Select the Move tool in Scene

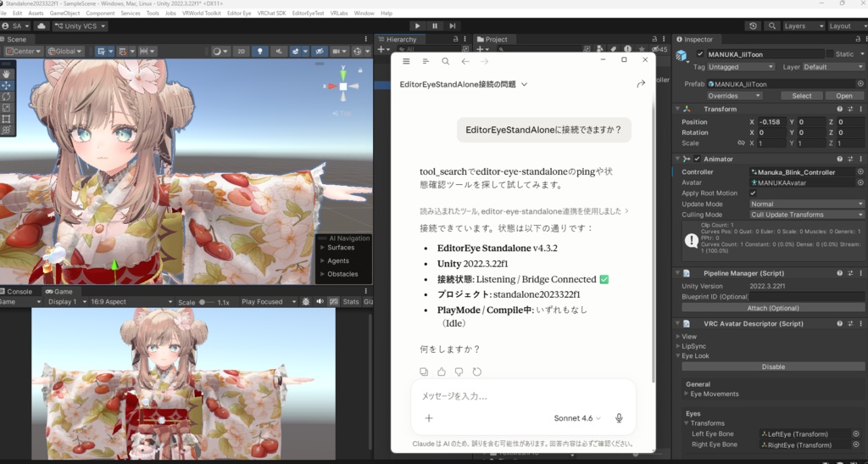(7, 86)
